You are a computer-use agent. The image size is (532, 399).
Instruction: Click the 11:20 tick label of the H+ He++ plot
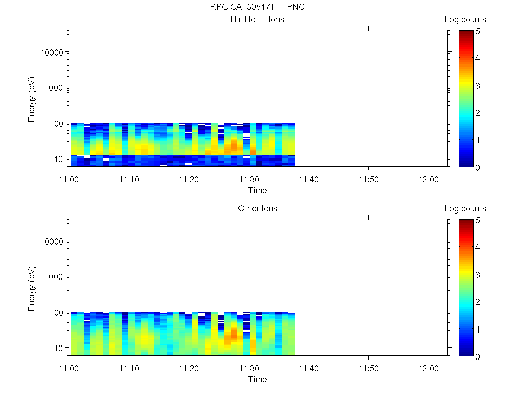point(189,179)
